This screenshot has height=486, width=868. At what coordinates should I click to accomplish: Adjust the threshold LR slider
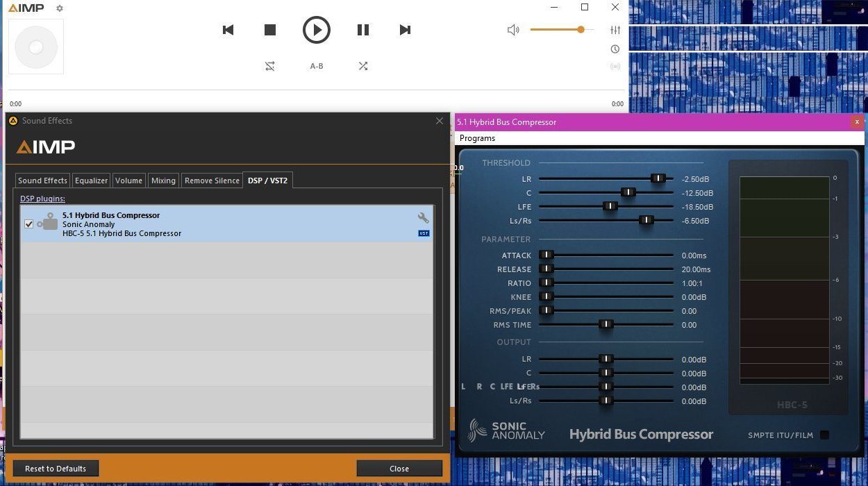(x=606, y=179)
